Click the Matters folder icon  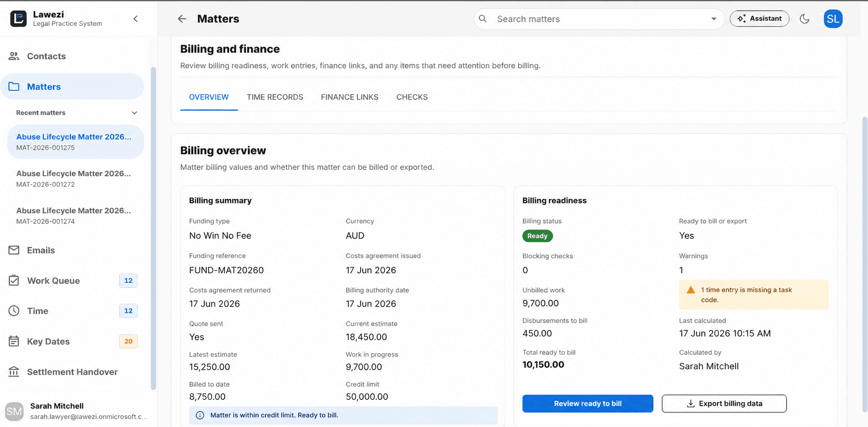click(14, 87)
